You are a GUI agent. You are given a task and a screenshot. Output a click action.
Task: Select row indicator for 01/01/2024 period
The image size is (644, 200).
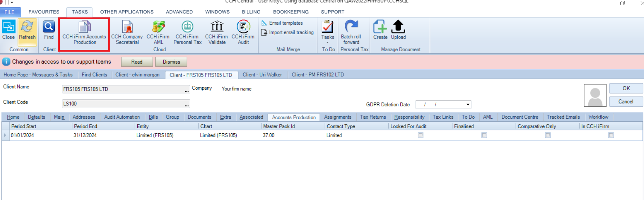tap(5, 135)
